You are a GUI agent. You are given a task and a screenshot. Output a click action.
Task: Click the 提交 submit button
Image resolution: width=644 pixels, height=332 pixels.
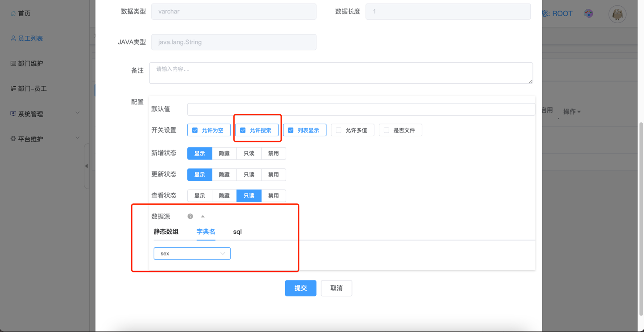click(301, 288)
